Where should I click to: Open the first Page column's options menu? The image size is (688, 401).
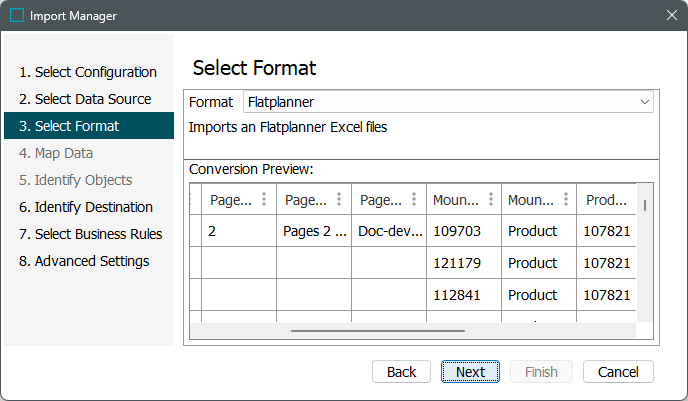(264, 199)
